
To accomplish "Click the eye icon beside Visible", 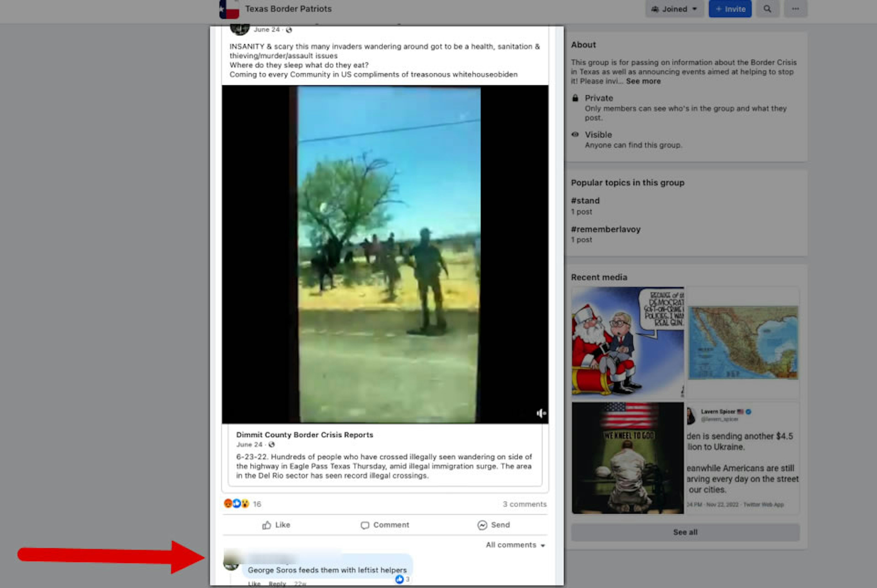I will pos(575,135).
